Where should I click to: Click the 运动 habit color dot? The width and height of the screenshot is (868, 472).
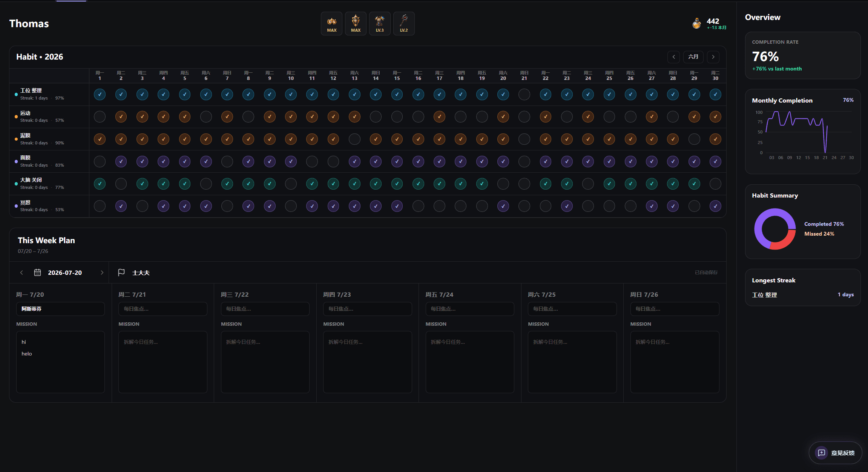16,116
